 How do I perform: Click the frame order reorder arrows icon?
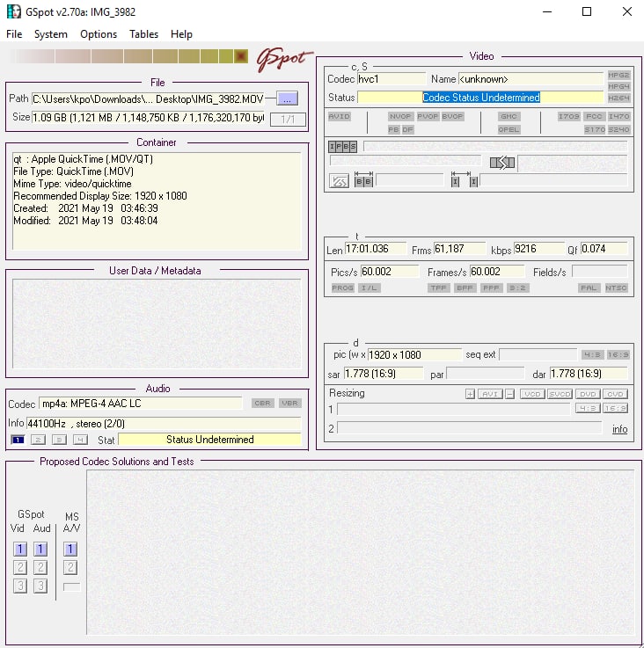(x=502, y=163)
